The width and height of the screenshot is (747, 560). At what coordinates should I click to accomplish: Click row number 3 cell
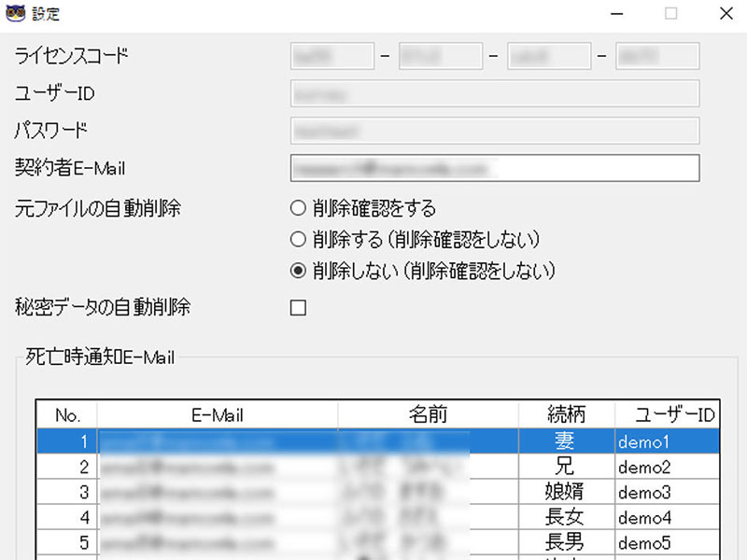tap(67, 492)
